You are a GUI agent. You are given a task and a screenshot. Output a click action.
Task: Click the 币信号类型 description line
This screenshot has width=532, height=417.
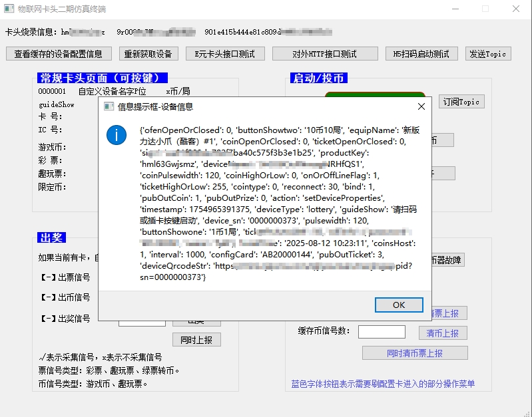pos(93,384)
